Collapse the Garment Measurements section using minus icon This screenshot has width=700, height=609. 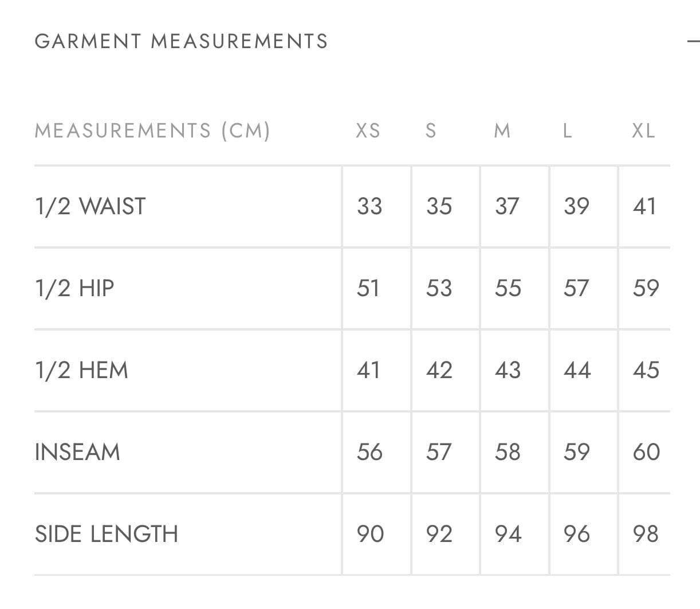[694, 41]
